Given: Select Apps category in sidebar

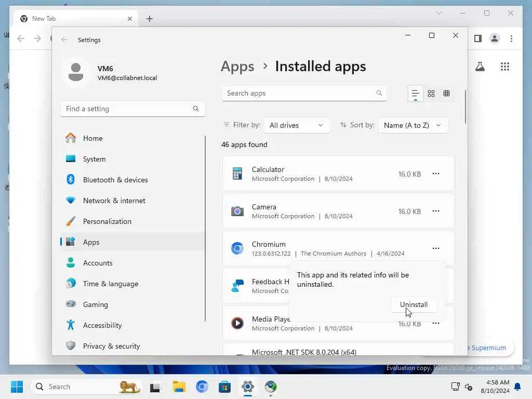Looking at the screenshot, I should [x=132, y=242].
